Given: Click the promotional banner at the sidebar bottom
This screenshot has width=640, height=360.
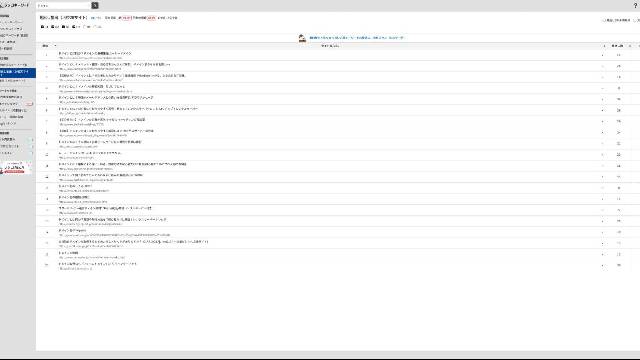Looking at the screenshot, I should point(16,167).
